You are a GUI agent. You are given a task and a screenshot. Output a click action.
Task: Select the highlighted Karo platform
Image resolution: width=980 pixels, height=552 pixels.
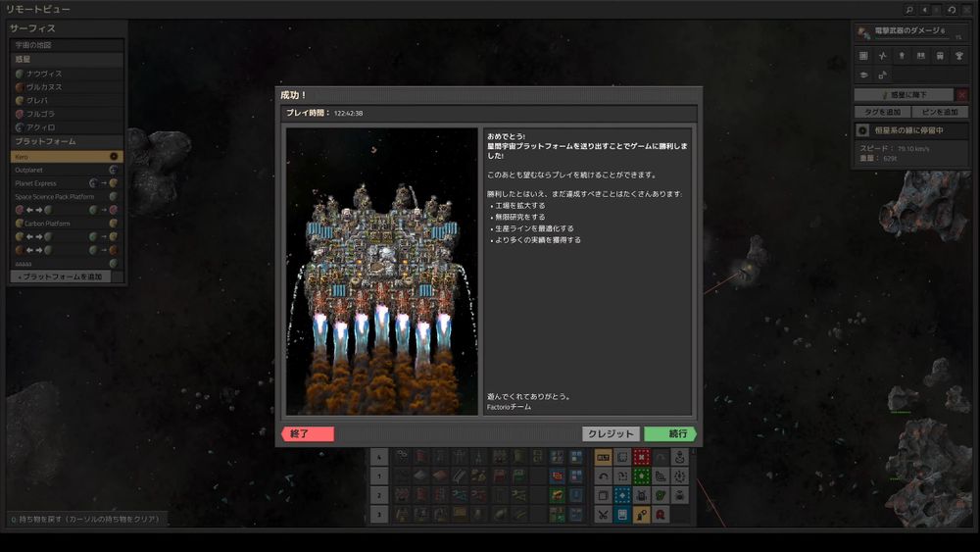coord(67,156)
